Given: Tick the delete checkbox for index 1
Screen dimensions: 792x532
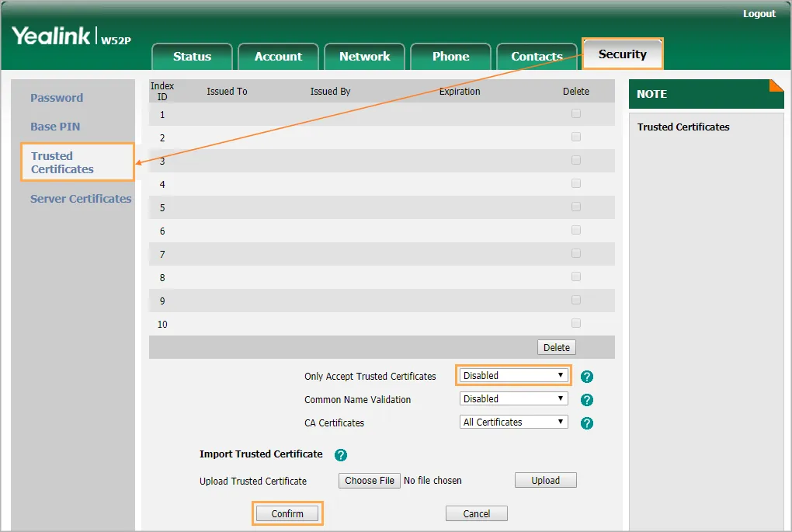Looking at the screenshot, I should coord(576,113).
